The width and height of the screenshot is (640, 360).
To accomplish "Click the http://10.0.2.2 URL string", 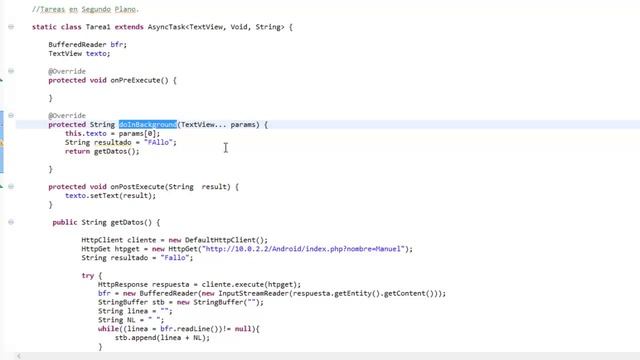I will tap(303, 249).
